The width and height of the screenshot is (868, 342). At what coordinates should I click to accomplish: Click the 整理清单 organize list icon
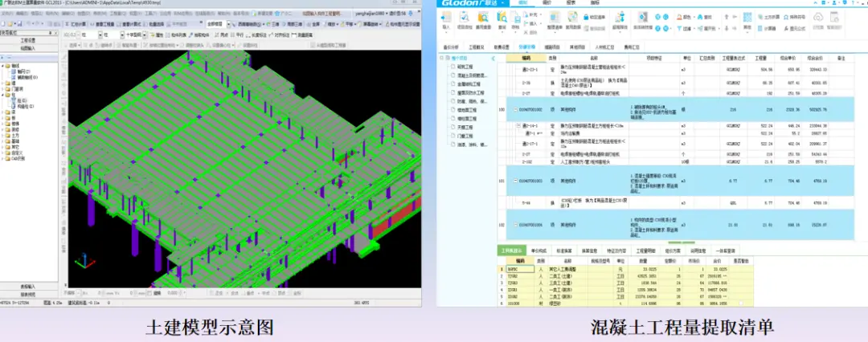click(555, 18)
